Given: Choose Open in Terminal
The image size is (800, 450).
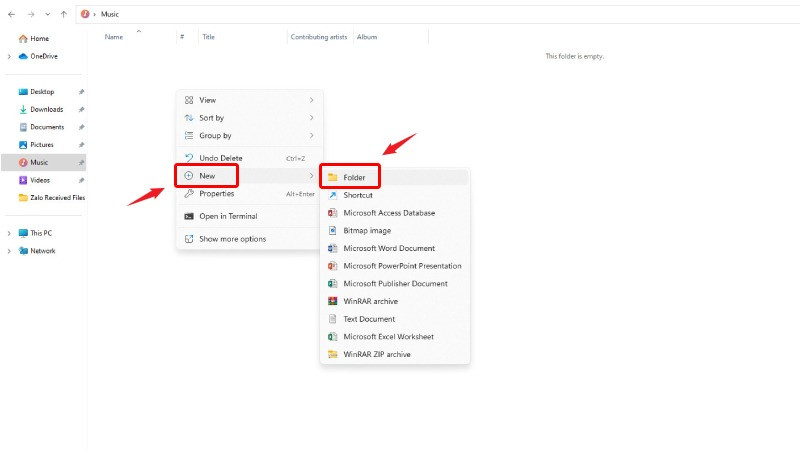Looking at the screenshot, I should pos(249,216).
